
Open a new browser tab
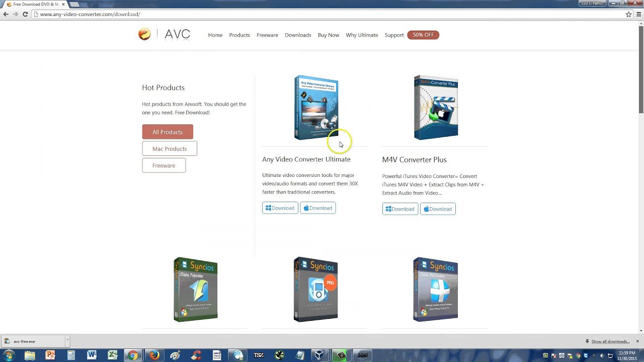(74, 4)
